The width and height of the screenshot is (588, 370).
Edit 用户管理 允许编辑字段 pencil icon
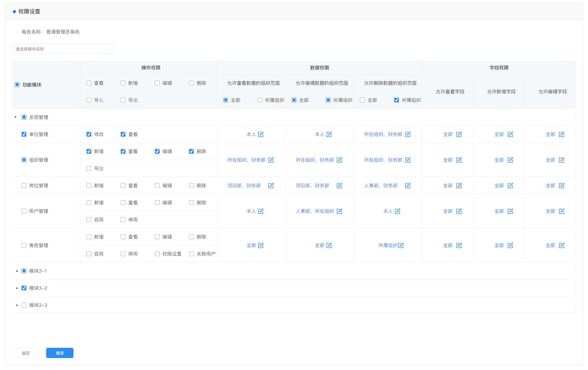(x=562, y=211)
